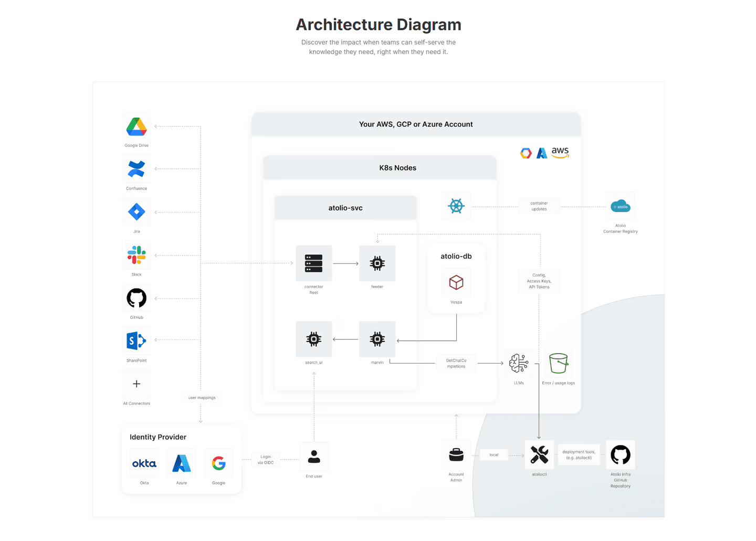Click the 'GetChatCompletions' label
The width and height of the screenshot is (756, 541).
(x=456, y=363)
